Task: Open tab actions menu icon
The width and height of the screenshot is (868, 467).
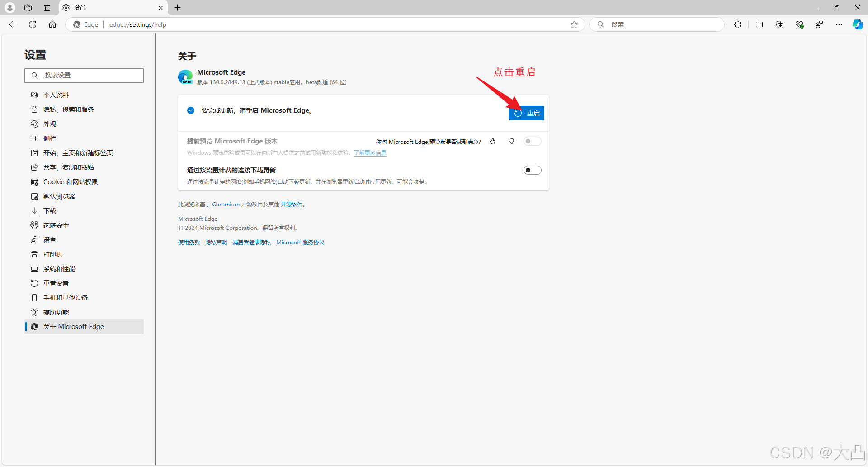Action: pos(47,8)
